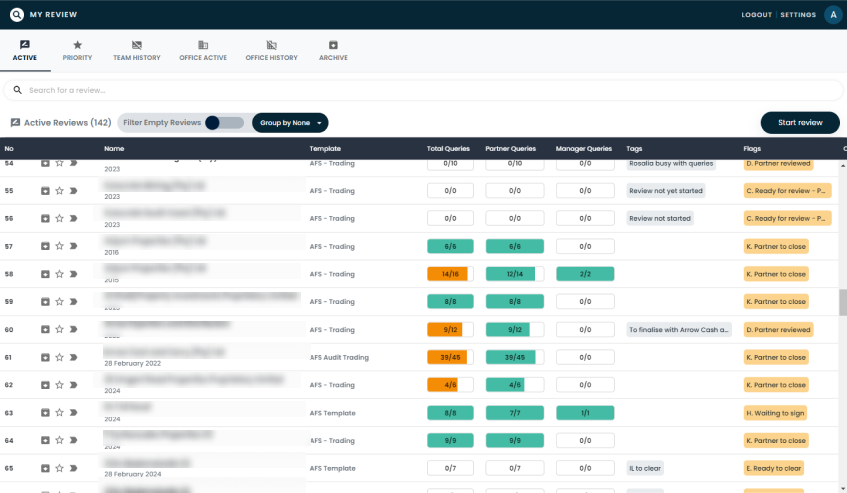This screenshot has height=493, width=847.
Task: Open flag K. Partner to close on row 57
Action: click(x=776, y=246)
